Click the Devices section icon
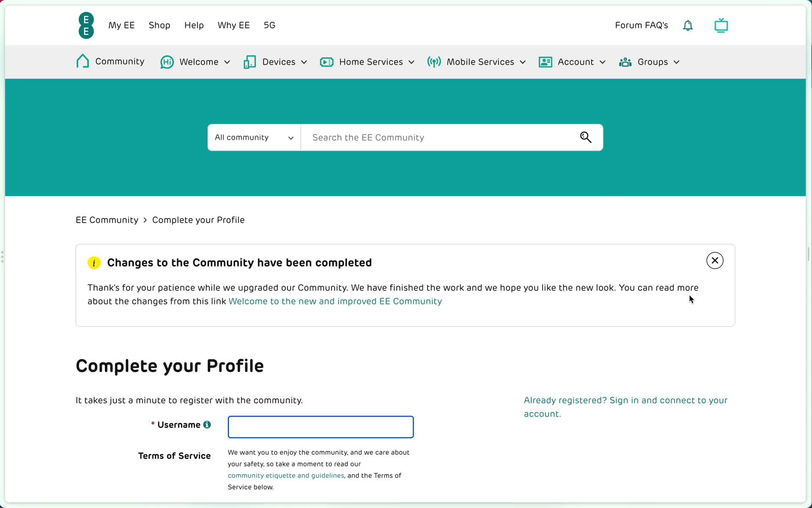Image resolution: width=812 pixels, height=508 pixels. [x=250, y=61]
